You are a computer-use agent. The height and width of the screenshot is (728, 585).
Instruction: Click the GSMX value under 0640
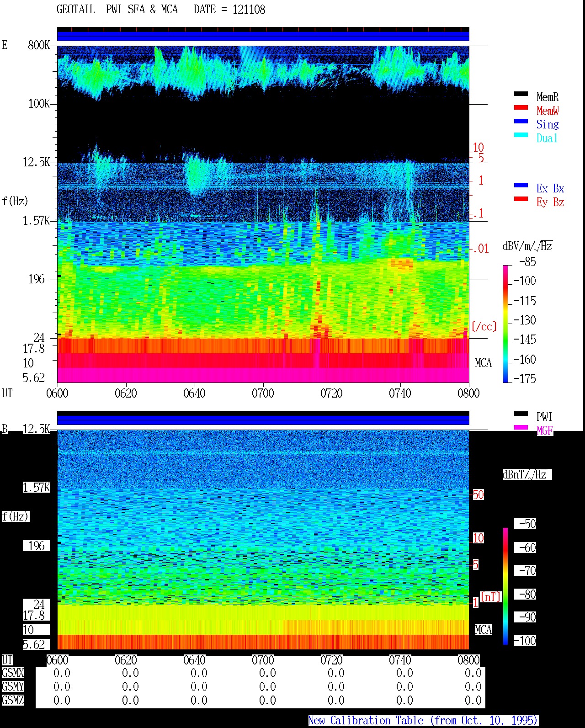(x=199, y=673)
